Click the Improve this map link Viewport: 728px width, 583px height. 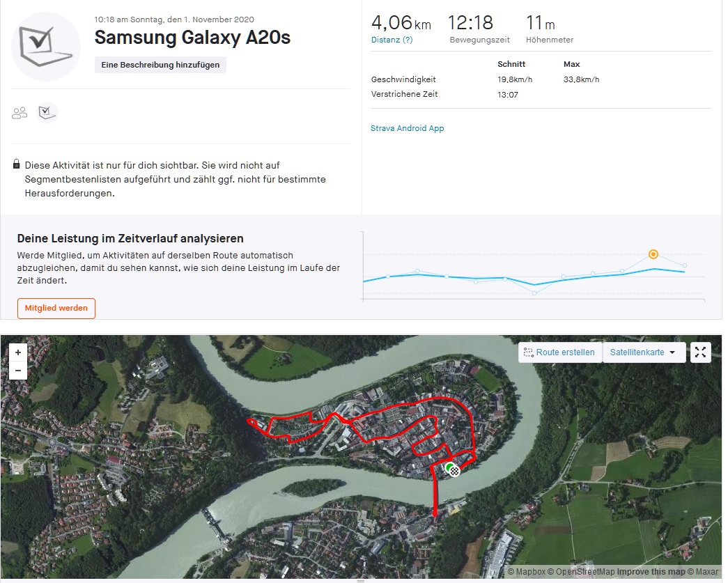pyautogui.click(x=651, y=572)
